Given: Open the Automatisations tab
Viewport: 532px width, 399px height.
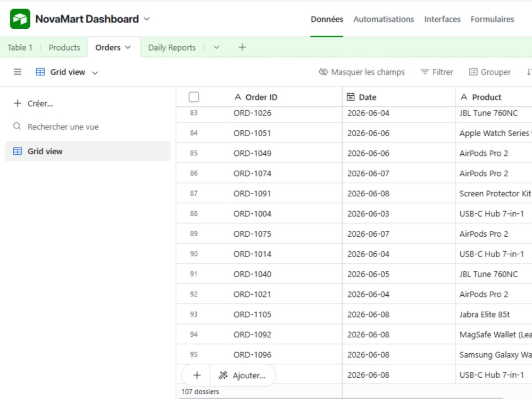Looking at the screenshot, I should click(x=384, y=19).
